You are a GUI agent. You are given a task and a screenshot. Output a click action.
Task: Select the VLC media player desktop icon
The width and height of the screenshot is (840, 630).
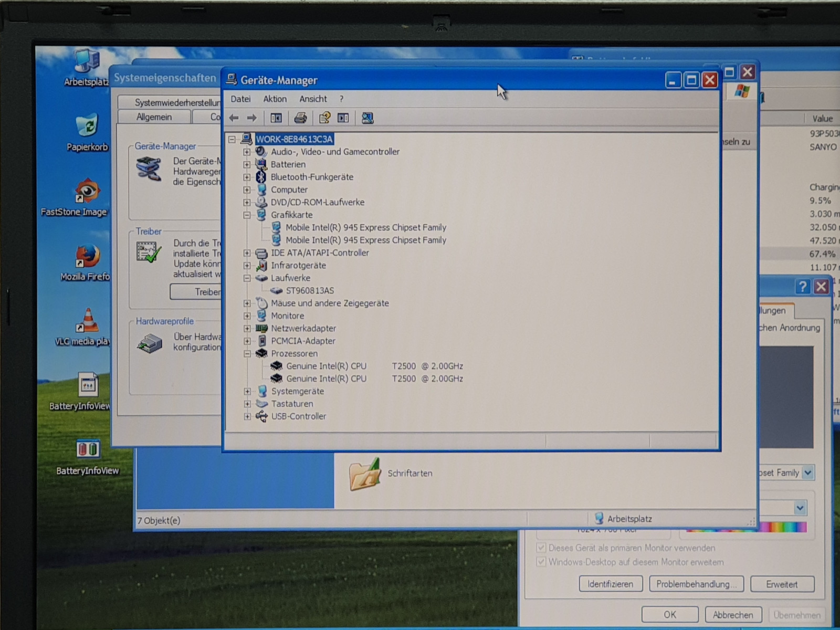(x=87, y=321)
